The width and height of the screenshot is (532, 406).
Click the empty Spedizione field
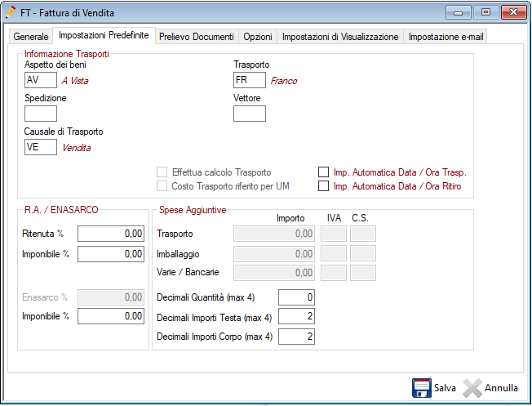point(41,114)
